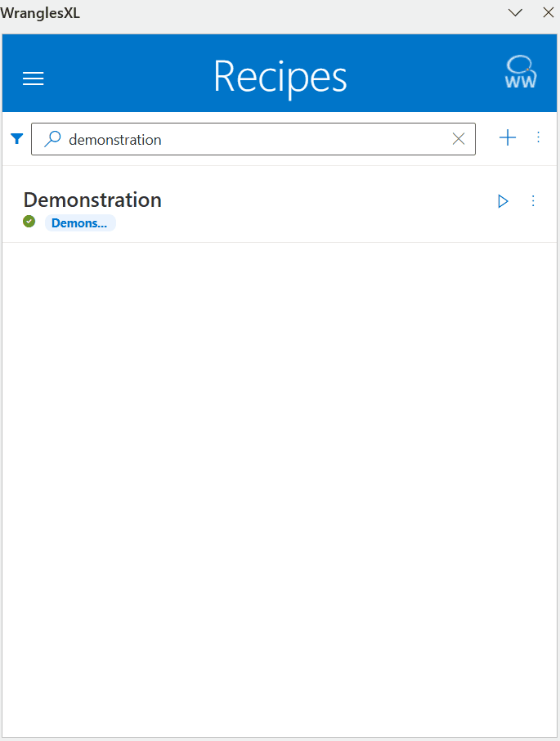The height and width of the screenshot is (741, 560).
Task: Expand WranglesXL pane options chevron
Action: 515,13
